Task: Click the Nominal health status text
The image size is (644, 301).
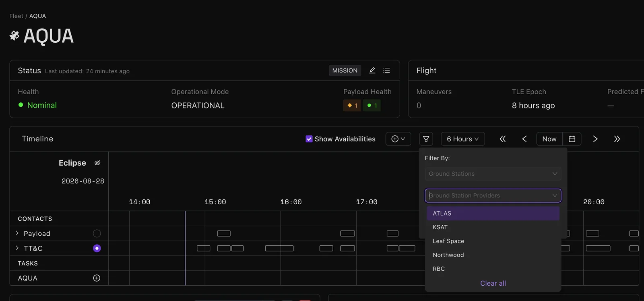Action: point(42,105)
